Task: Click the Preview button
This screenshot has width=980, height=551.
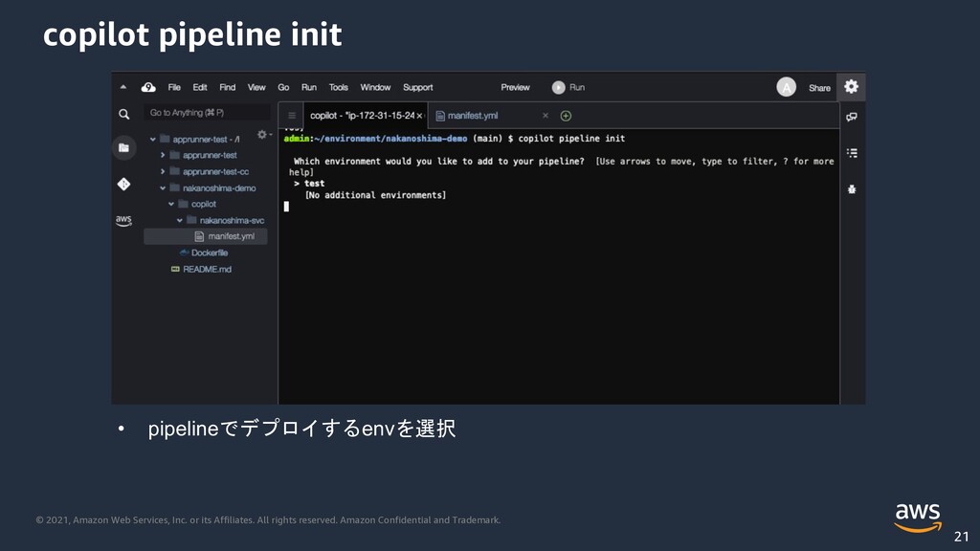Action: [515, 87]
